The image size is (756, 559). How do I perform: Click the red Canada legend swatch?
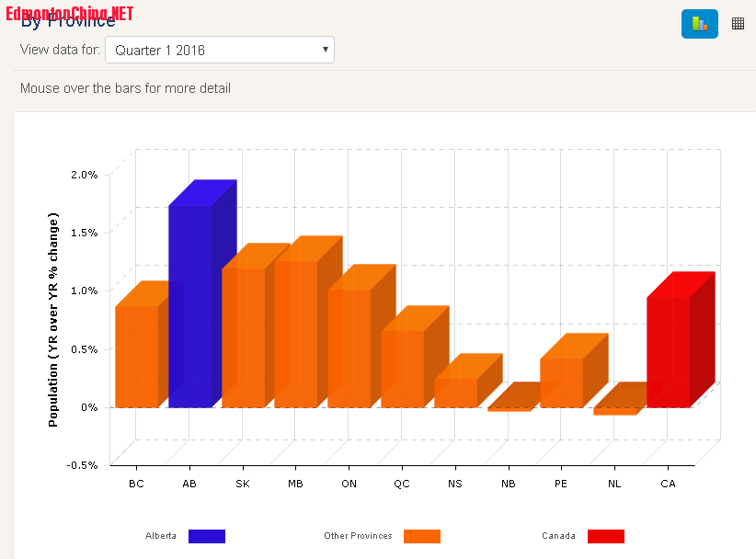coord(606,536)
